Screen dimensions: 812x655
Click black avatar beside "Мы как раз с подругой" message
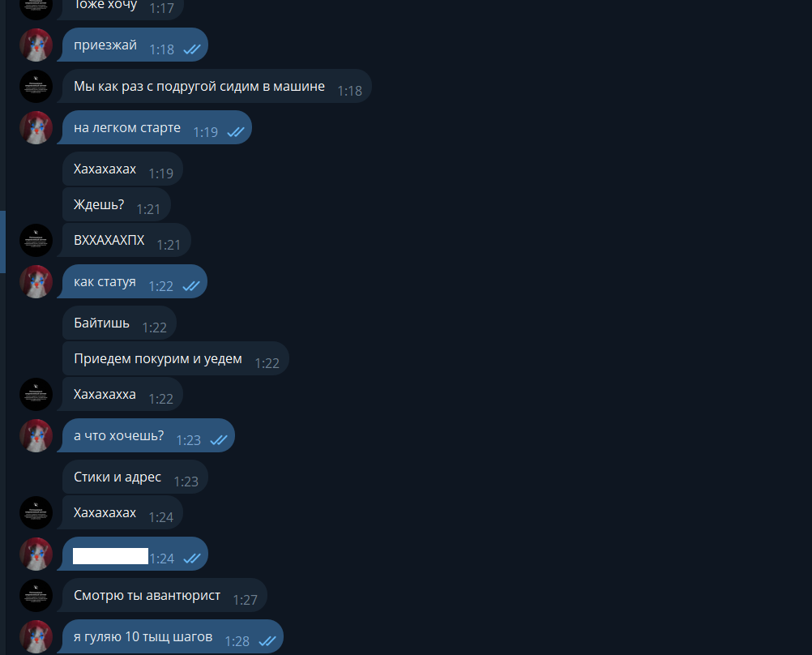(x=36, y=86)
